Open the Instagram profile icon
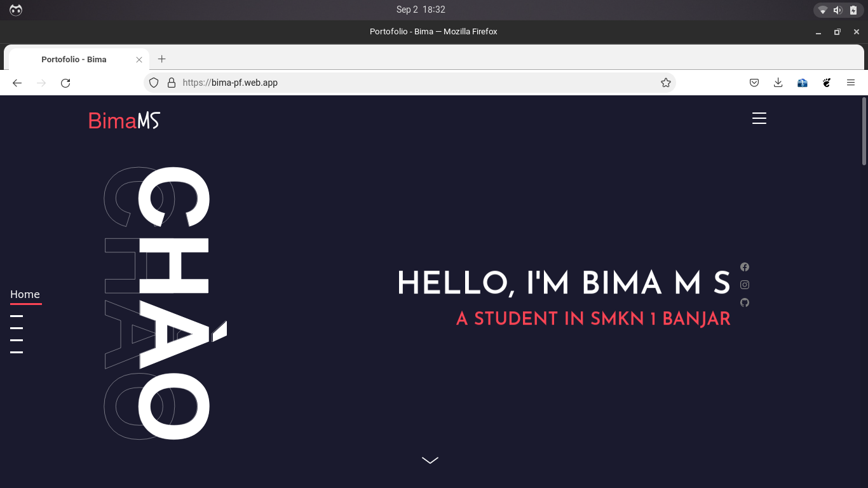 745,285
